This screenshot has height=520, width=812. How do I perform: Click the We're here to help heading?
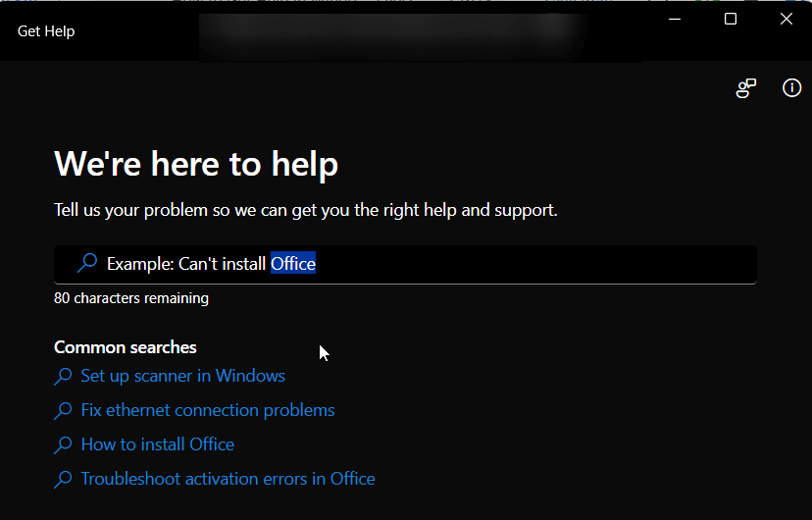point(196,164)
